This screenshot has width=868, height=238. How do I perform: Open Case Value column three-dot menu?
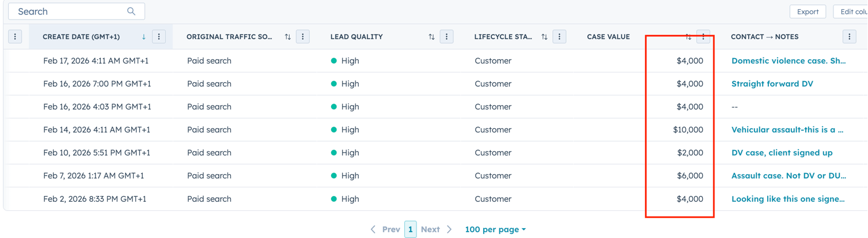(x=703, y=37)
